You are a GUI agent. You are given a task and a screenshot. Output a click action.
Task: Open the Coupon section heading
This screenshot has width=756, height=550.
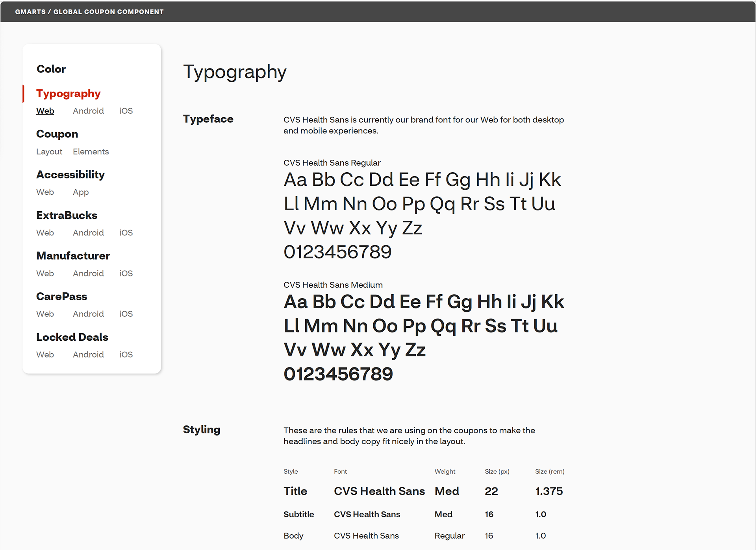(x=57, y=134)
